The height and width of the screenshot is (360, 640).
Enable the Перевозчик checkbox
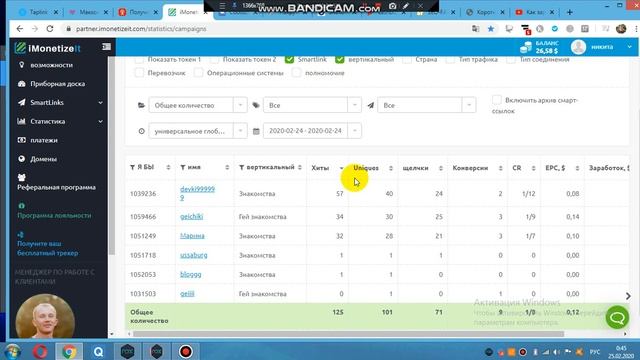(x=139, y=73)
